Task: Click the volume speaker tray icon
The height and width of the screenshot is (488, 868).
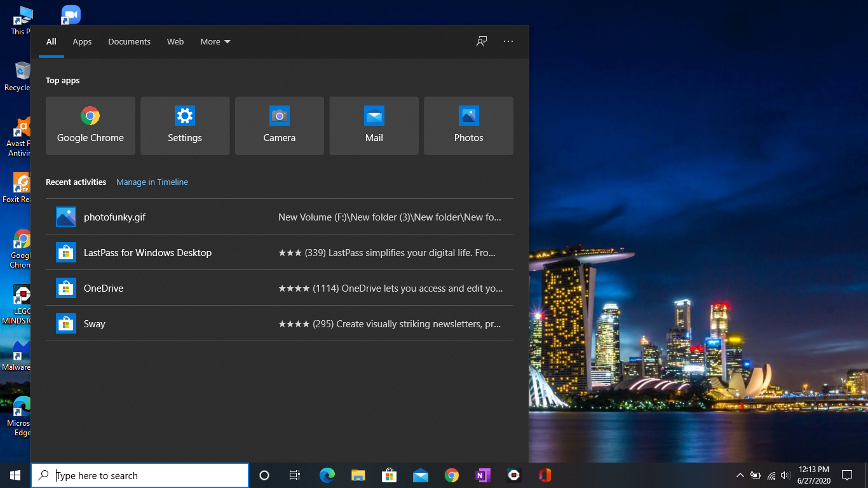Action: (x=785, y=475)
